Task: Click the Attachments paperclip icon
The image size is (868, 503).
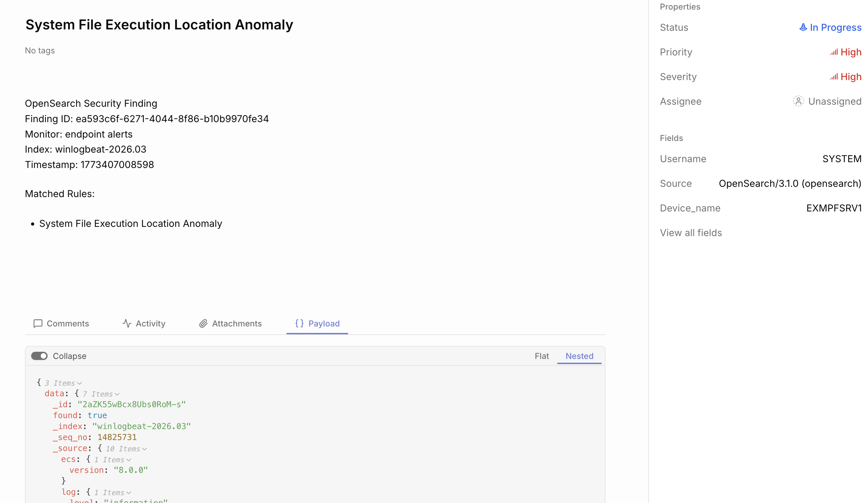Action: (x=203, y=324)
